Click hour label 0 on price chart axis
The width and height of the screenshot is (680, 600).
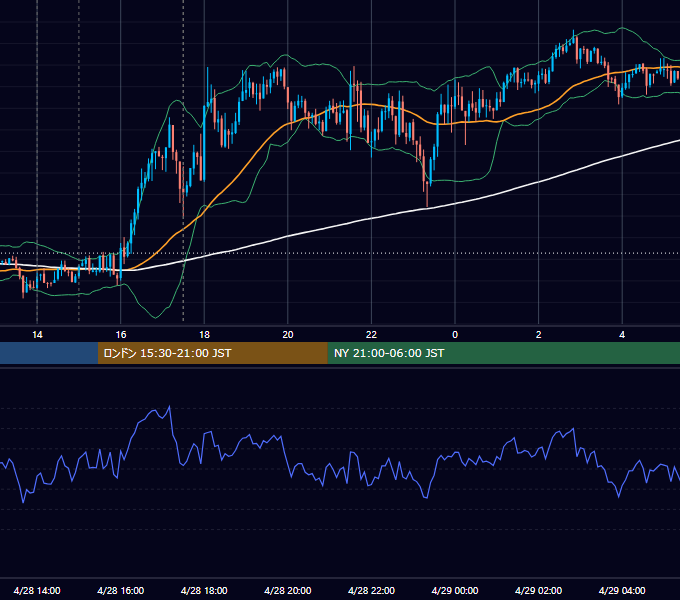click(455, 334)
